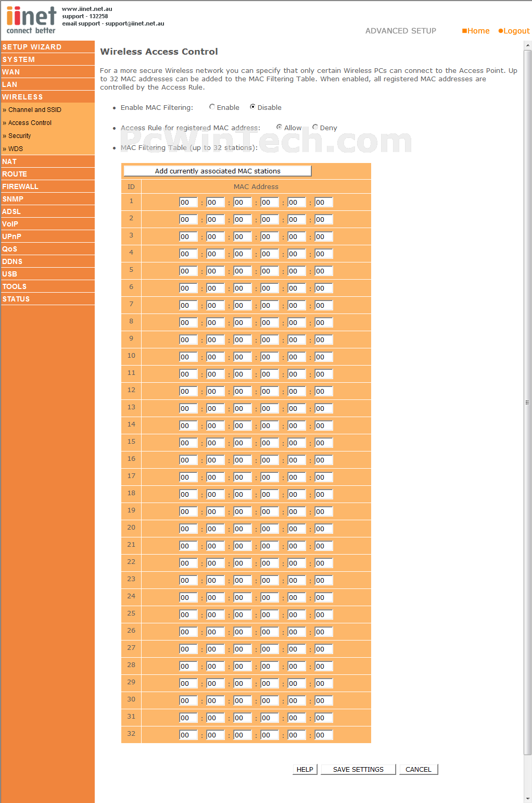Screen dimensions: 532x803
Task: Choose Allow access rule radio
Action: 279,127
